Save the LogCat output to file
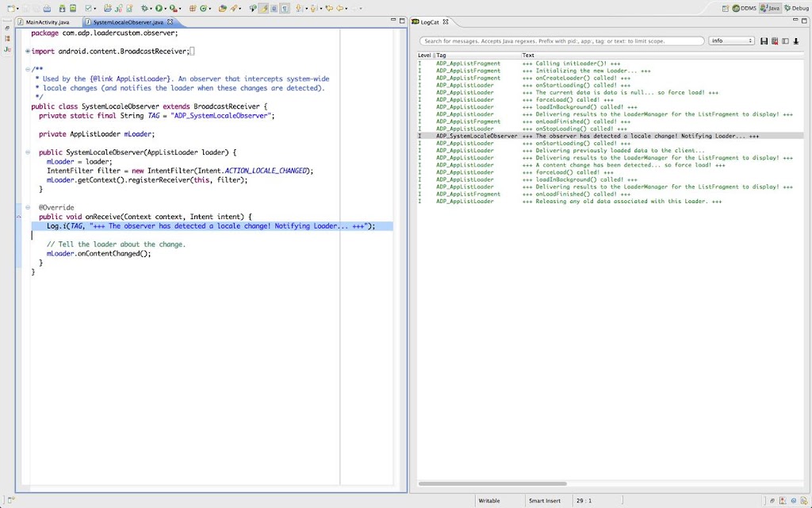This screenshot has width=812, height=508. [x=764, y=40]
